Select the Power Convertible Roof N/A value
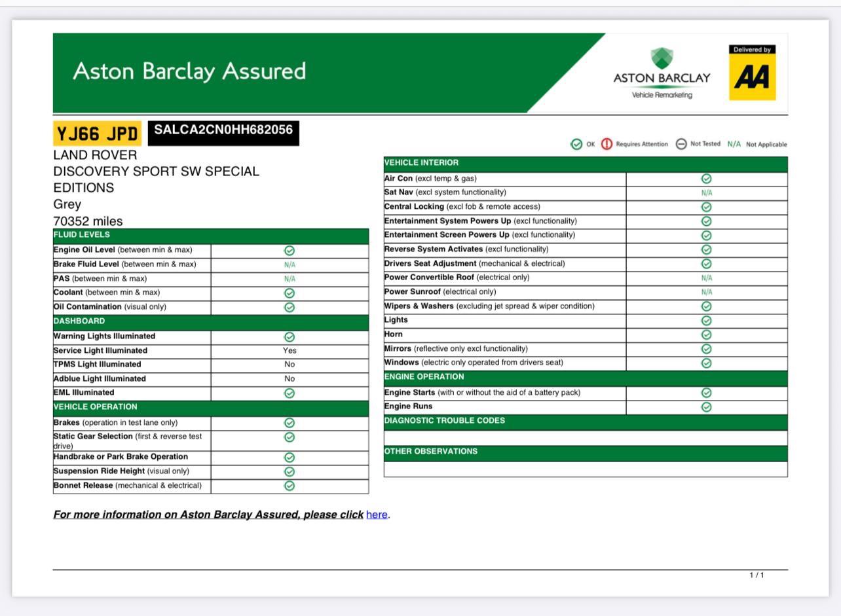Screen dimensions: 841x616 [x=707, y=278]
